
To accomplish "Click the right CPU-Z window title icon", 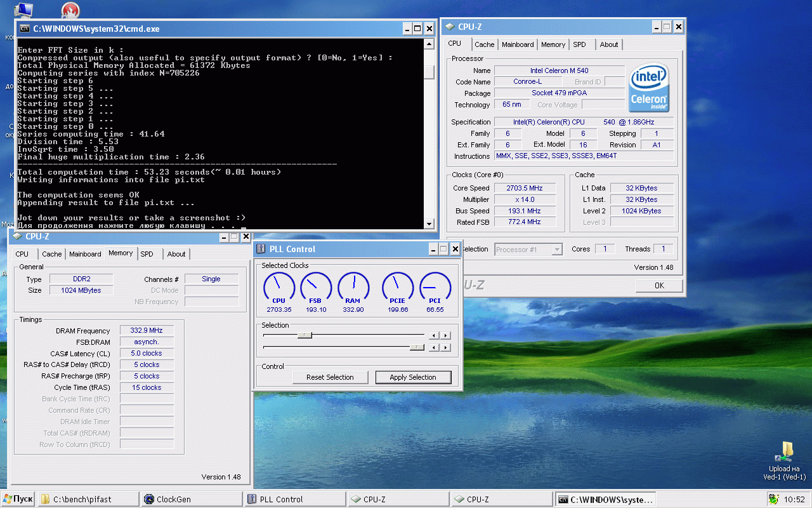I will 450,27.
